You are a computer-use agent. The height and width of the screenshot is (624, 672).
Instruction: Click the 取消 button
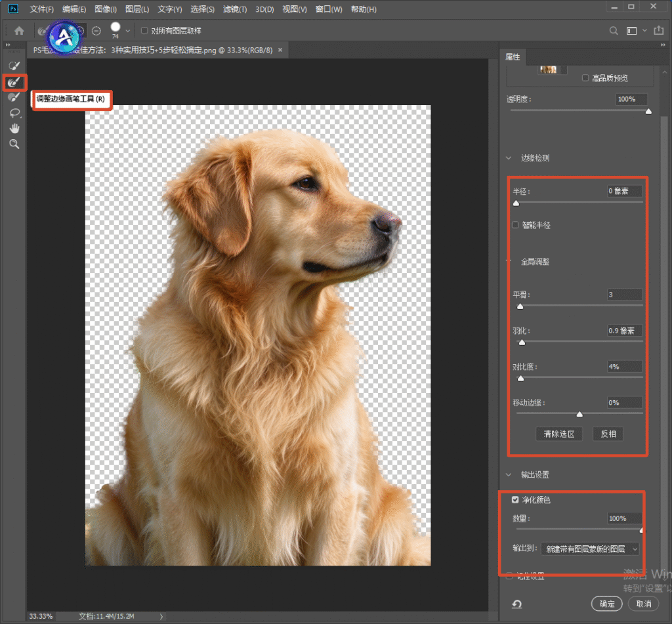[644, 604]
